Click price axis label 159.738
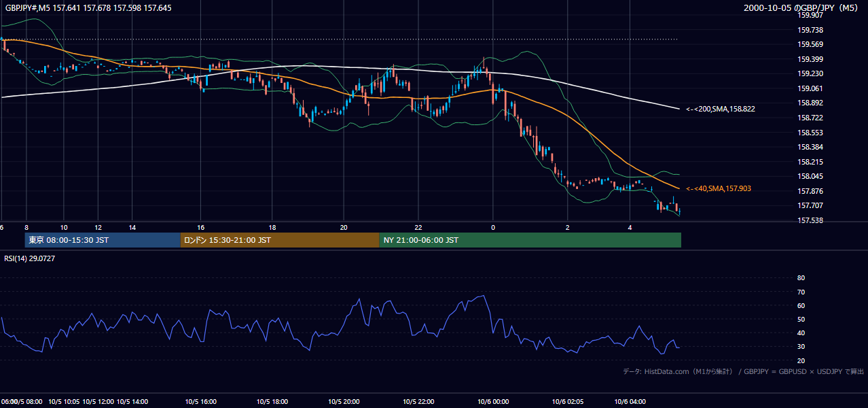 click(810, 30)
